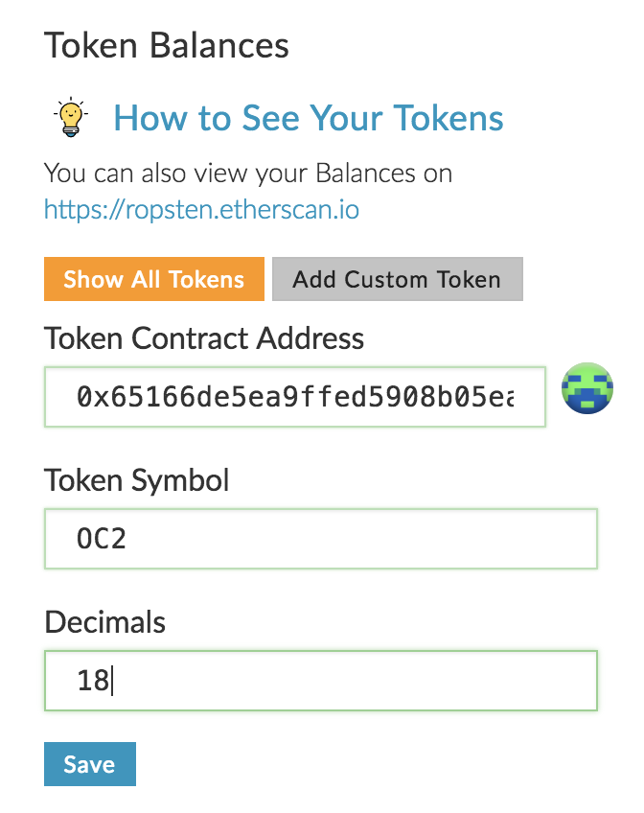The width and height of the screenshot is (644, 813).
Task: Focus the Token Symbol input field
Action: tap(321, 539)
